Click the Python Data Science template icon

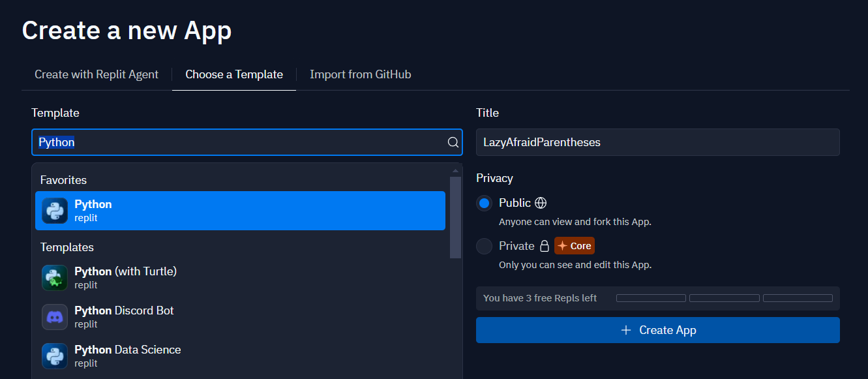coord(55,356)
